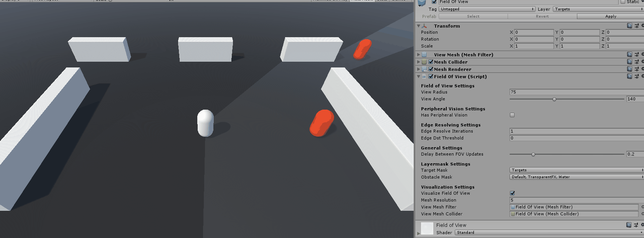Collapse the Transform component foldout arrow
The image size is (644, 238).
pyautogui.click(x=418, y=26)
